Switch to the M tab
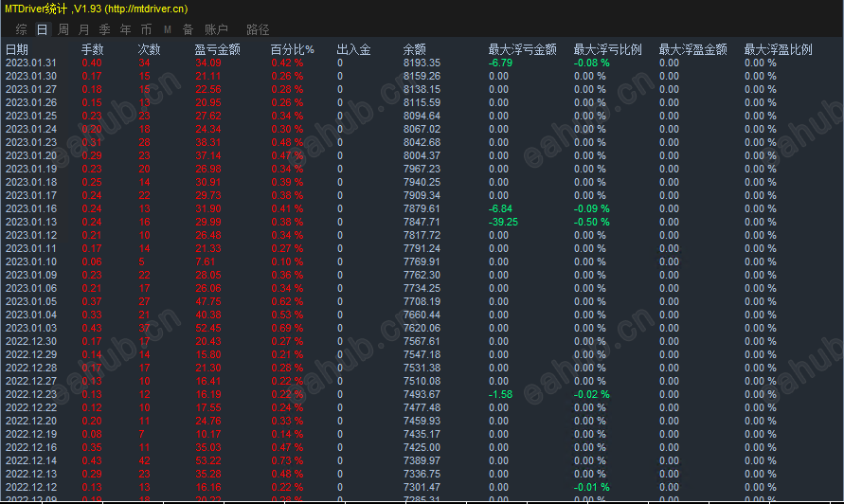The image size is (844, 504). 168,29
